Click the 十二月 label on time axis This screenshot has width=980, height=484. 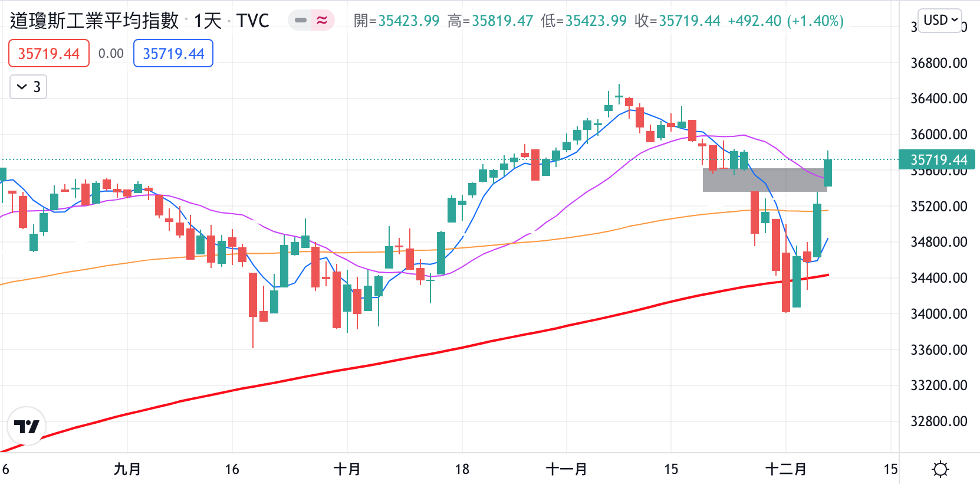click(785, 469)
